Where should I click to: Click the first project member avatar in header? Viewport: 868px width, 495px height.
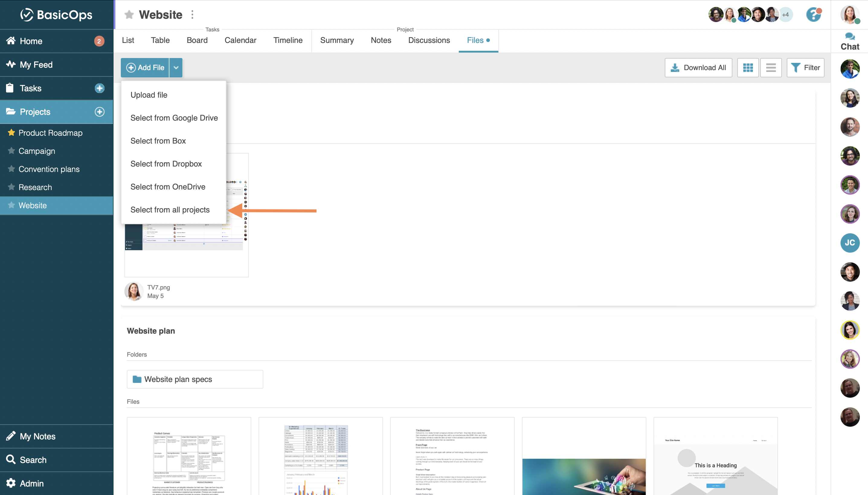click(716, 15)
